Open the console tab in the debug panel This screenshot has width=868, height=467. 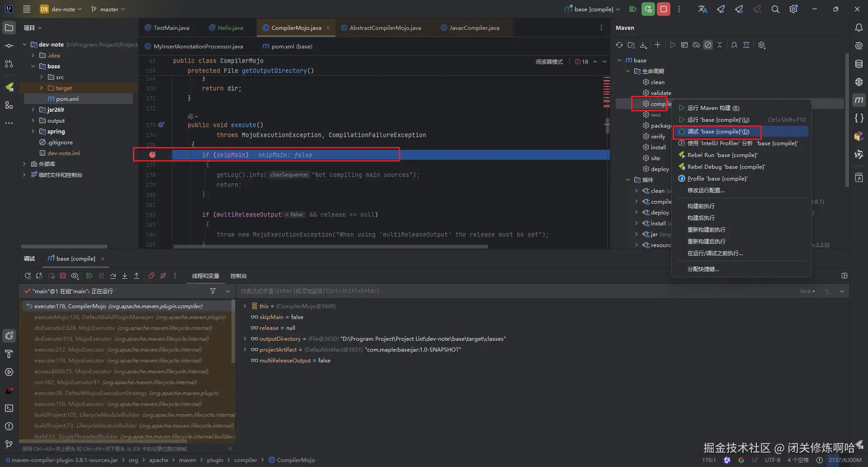[x=238, y=276]
